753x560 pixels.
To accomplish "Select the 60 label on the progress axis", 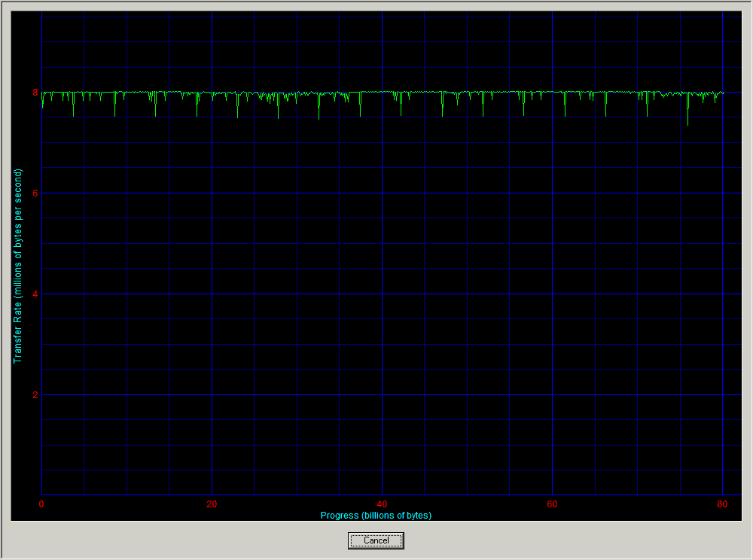I will [552, 504].
